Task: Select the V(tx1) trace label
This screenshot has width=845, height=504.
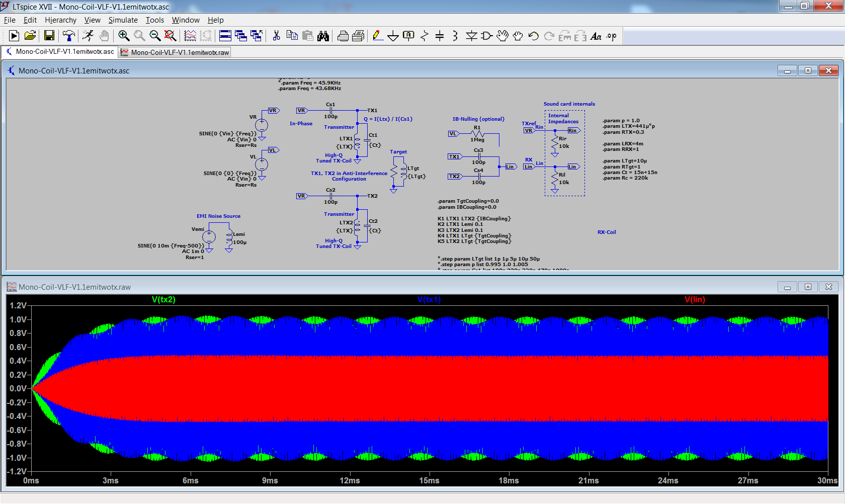Action: tap(429, 299)
